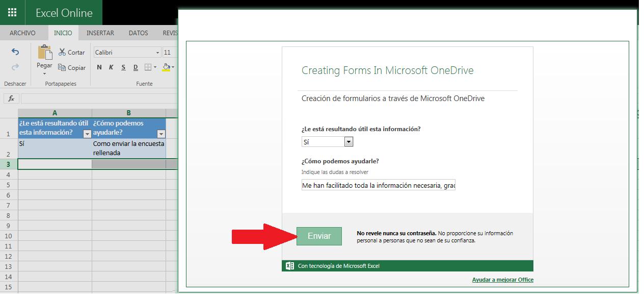Switch to the INSERTAR tab
This screenshot has width=644, height=298.
(100, 33)
